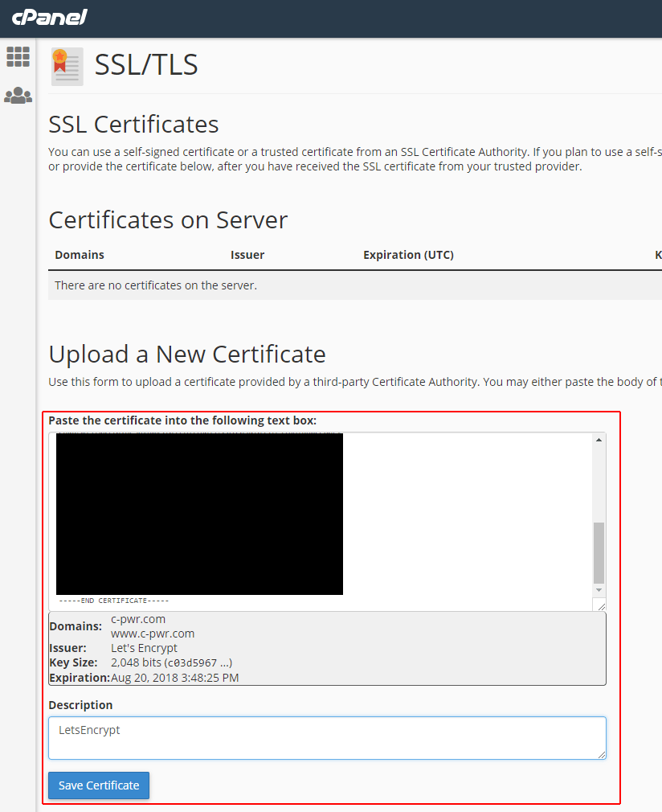Click the certificate box scroll down arrow
Viewport: 662px width, 812px height.
(599, 590)
